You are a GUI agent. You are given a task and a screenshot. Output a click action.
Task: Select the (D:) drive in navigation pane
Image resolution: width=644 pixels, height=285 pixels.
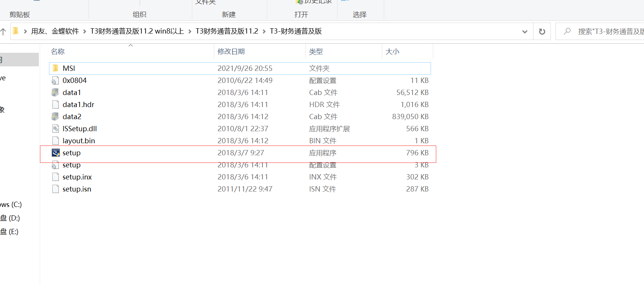tap(10, 218)
